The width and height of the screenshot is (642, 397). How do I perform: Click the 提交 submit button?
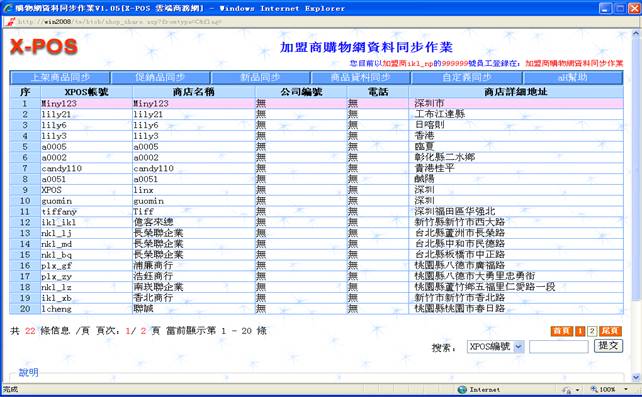(608, 346)
